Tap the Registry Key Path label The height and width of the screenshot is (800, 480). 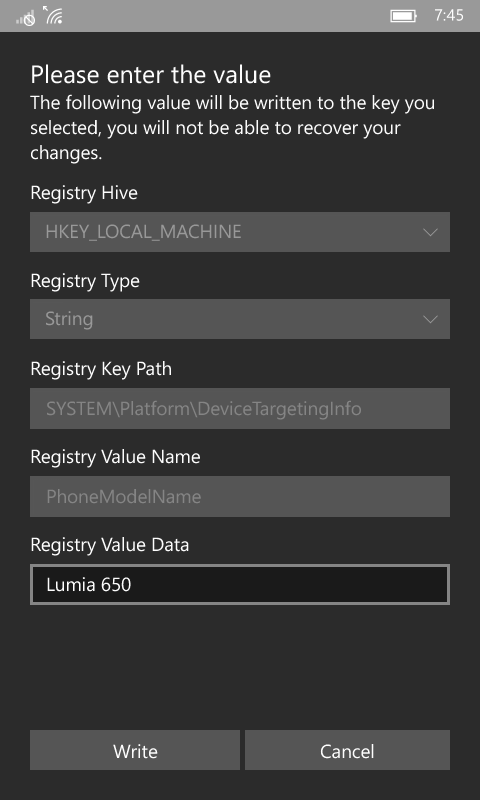(x=101, y=369)
